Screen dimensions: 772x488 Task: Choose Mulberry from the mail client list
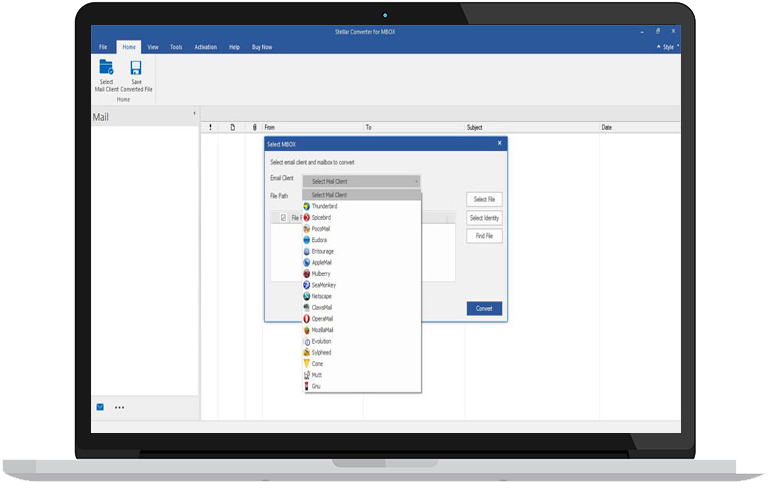click(x=362, y=274)
